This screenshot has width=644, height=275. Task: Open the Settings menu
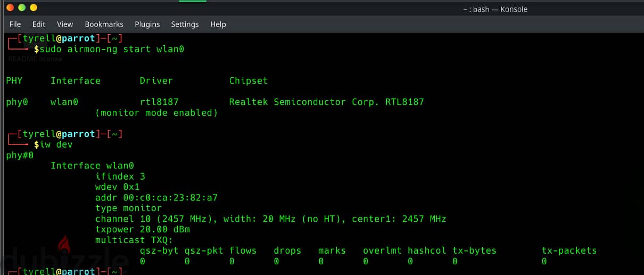point(185,24)
